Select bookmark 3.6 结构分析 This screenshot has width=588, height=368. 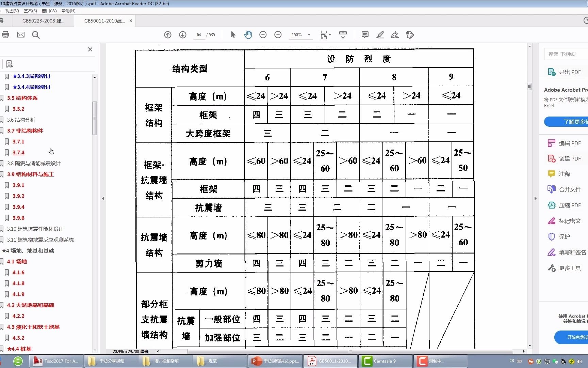(21, 120)
